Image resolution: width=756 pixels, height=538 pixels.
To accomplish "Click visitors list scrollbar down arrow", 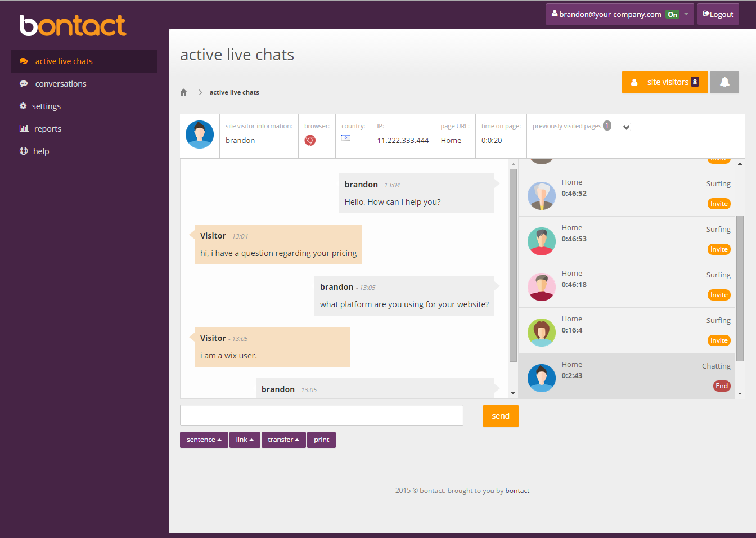I will pos(740,394).
